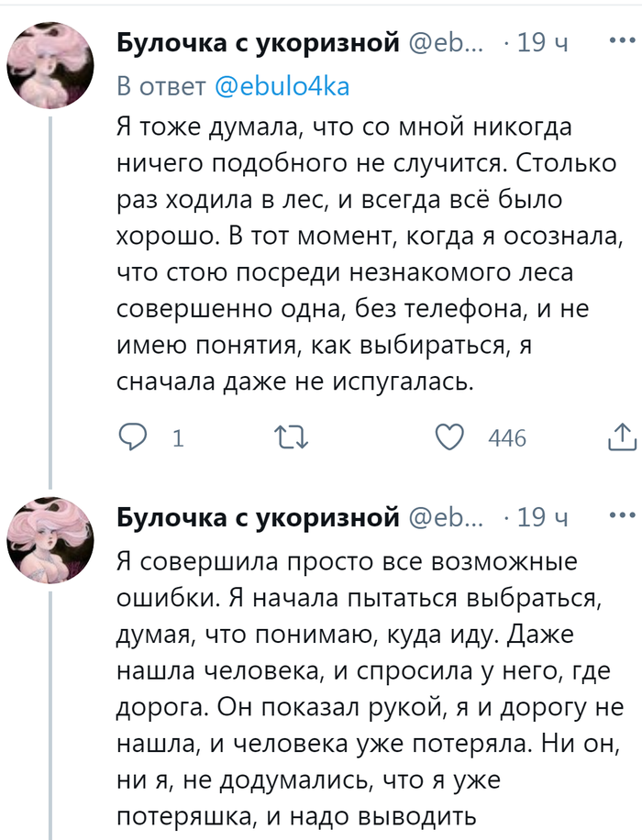Click the reply speech bubble icon

click(134, 438)
